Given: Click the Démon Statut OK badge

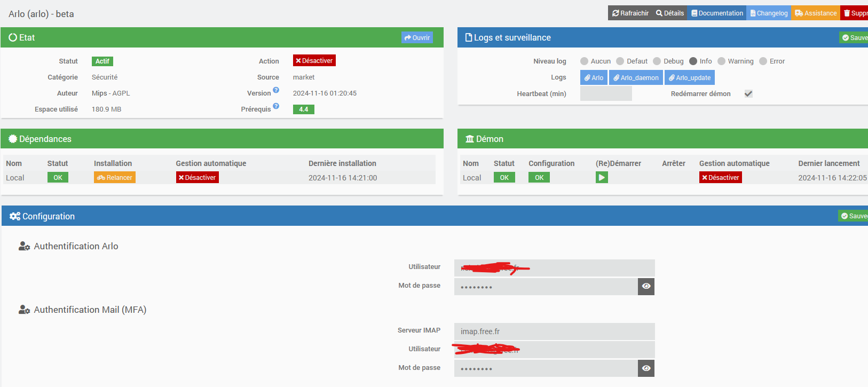Looking at the screenshot, I should pyautogui.click(x=504, y=178).
